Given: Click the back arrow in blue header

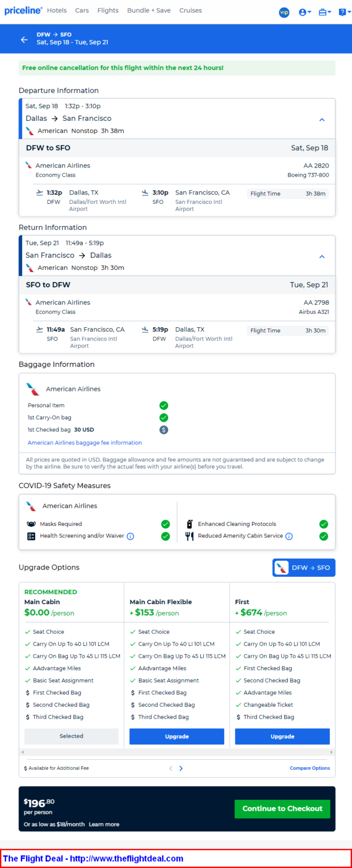Looking at the screenshot, I should (24, 39).
